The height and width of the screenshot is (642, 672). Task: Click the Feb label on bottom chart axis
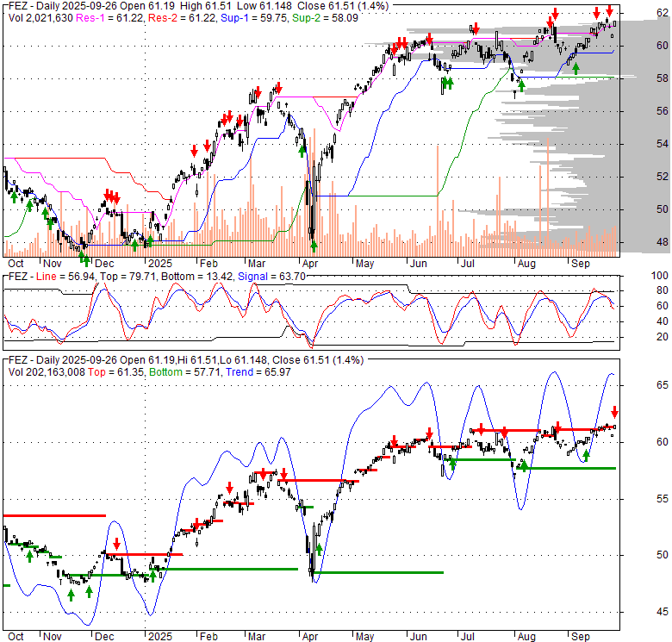(x=208, y=637)
